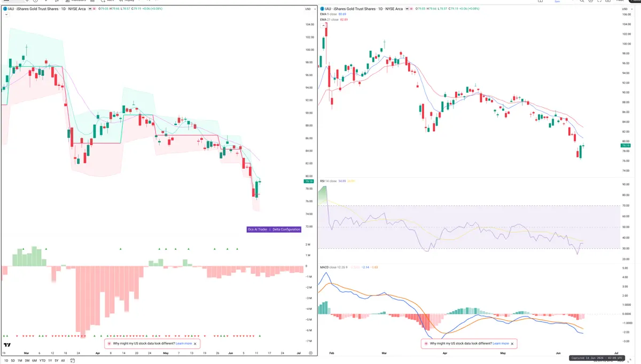Open the Learn more link in right chart notice
Image resolution: width=641 pixels, height=364 pixels.
[x=501, y=344]
